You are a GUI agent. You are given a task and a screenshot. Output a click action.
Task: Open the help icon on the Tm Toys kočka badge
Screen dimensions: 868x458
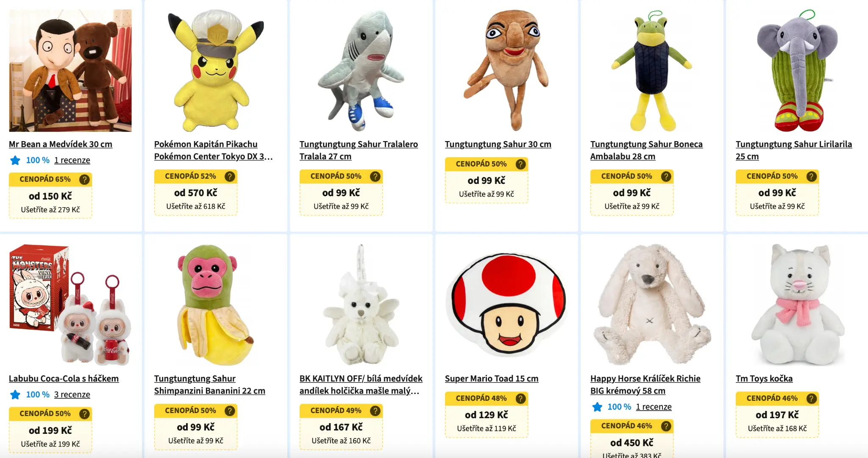(811, 398)
